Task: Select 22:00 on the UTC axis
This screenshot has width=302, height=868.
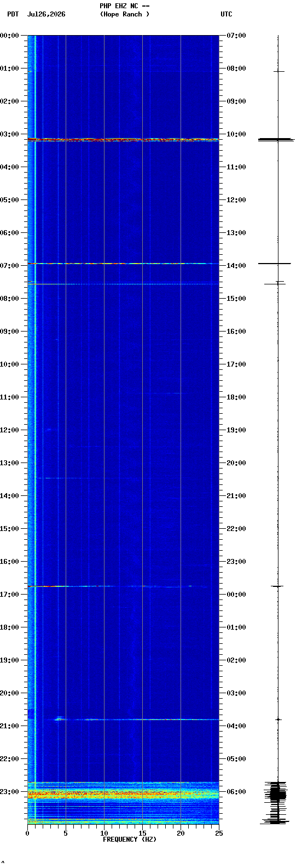Action: [236, 529]
